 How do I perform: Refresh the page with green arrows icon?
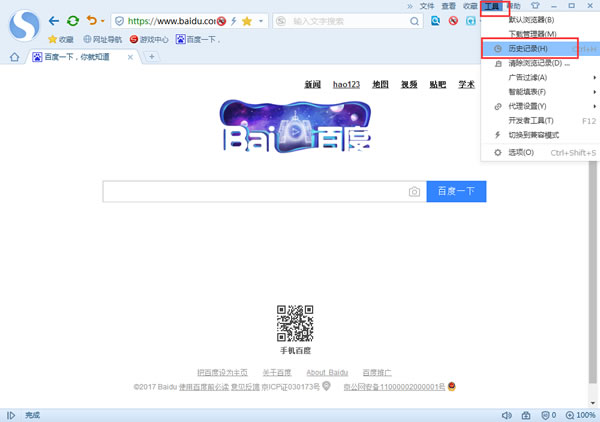(73, 21)
